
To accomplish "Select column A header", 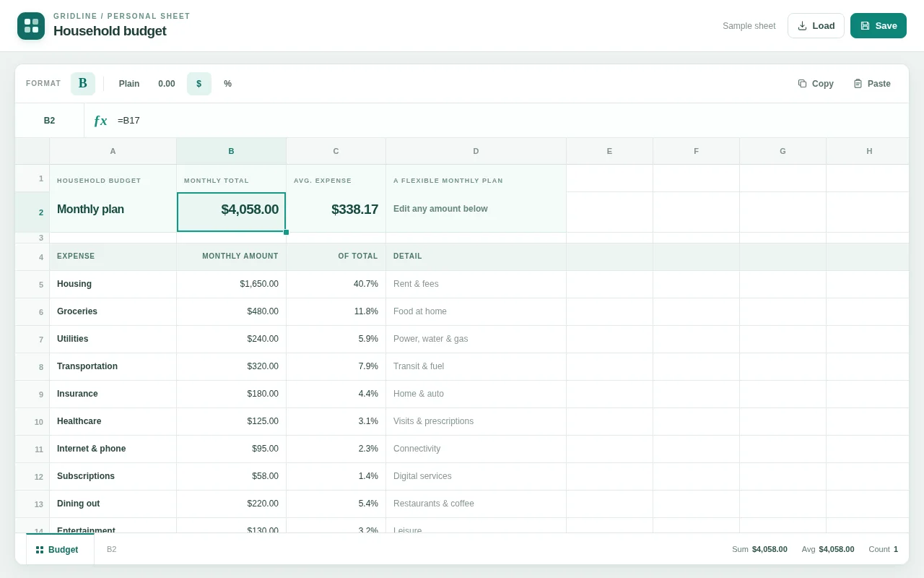I will click(x=113, y=151).
